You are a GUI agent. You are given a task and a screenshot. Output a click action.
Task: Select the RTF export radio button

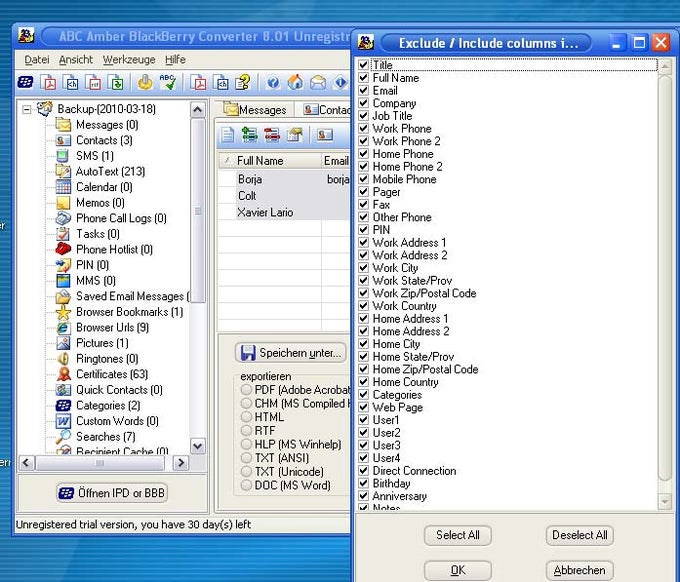(x=246, y=431)
